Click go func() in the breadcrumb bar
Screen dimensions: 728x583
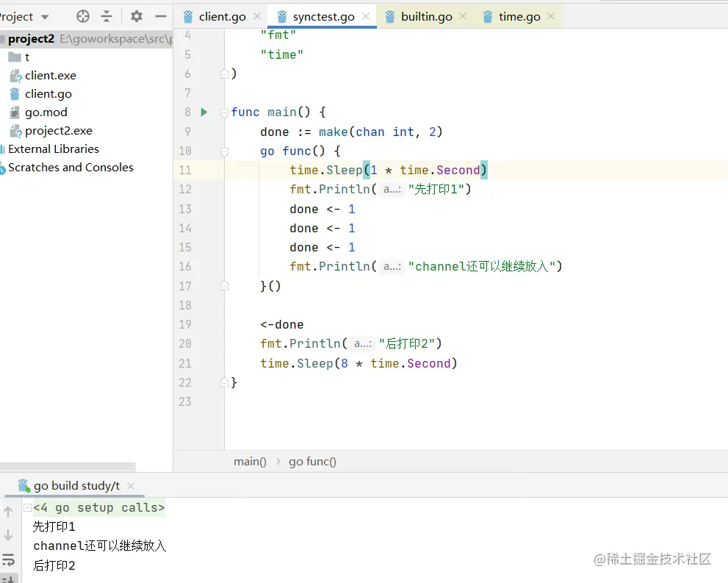click(312, 461)
